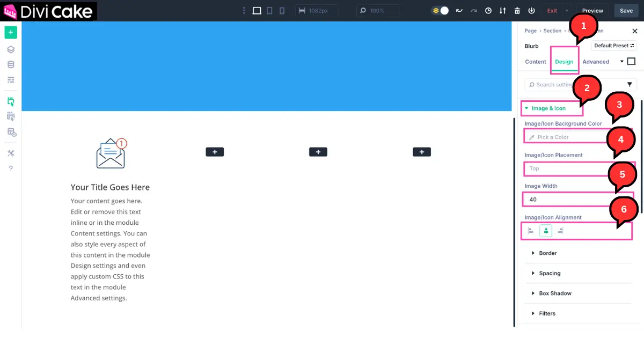This screenshot has width=644, height=338.
Task: Select the gray hover-mode grid cursor icon
Action: pyautogui.click(x=11, y=116)
